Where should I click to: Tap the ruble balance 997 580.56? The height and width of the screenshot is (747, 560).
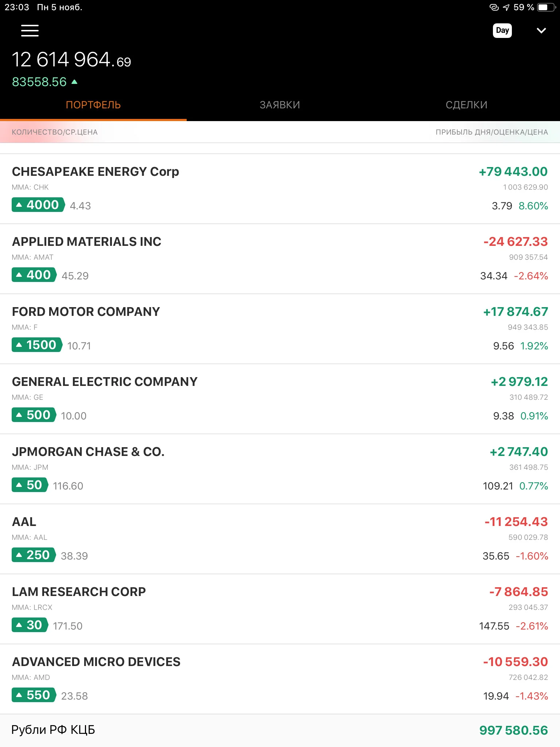pyautogui.click(x=514, y=730)
